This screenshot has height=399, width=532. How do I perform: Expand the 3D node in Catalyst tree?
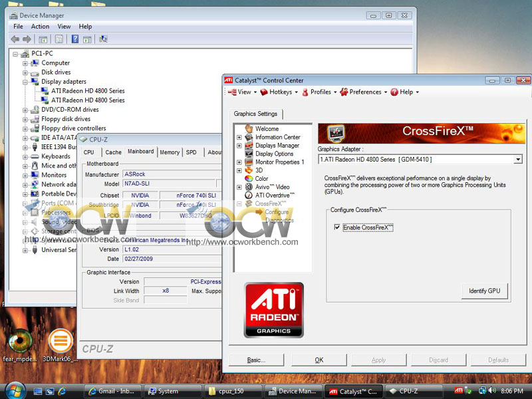pyautogui.click(x=239, y=171)
